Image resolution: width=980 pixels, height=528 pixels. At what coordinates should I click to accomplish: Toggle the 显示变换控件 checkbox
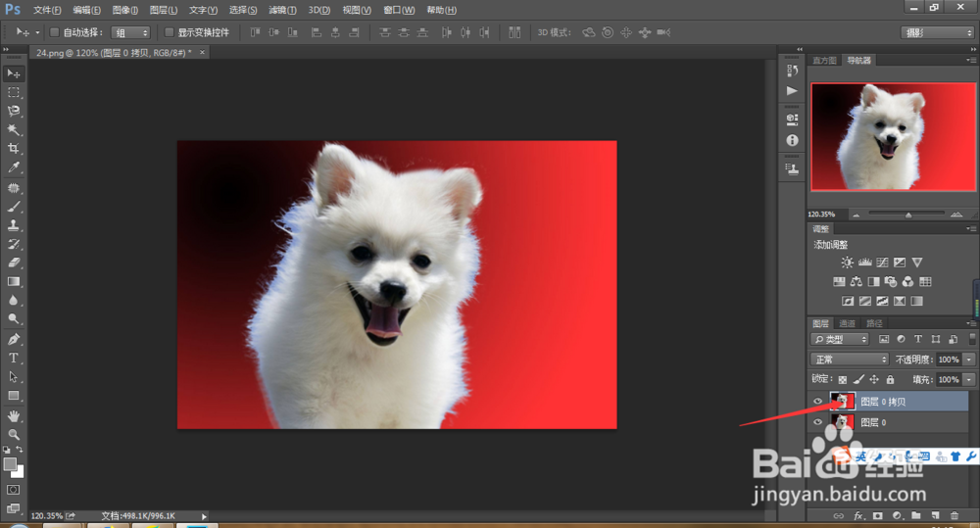coord(169,32)
